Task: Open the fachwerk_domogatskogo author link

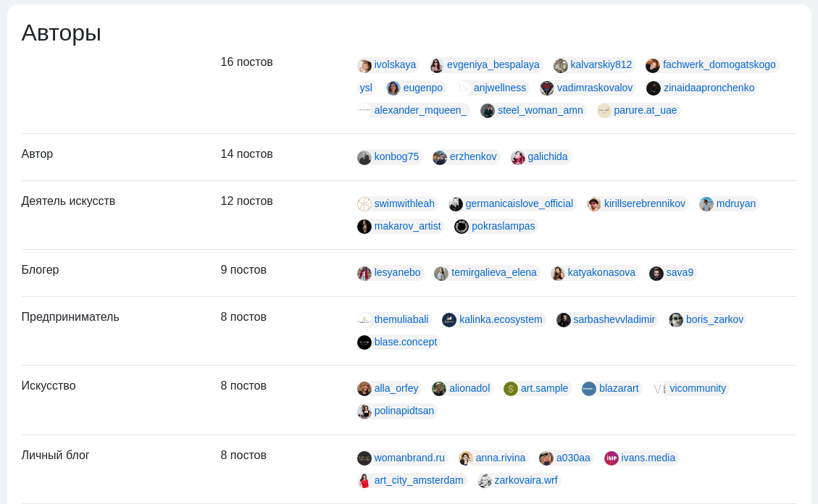Action: (719, 64)
